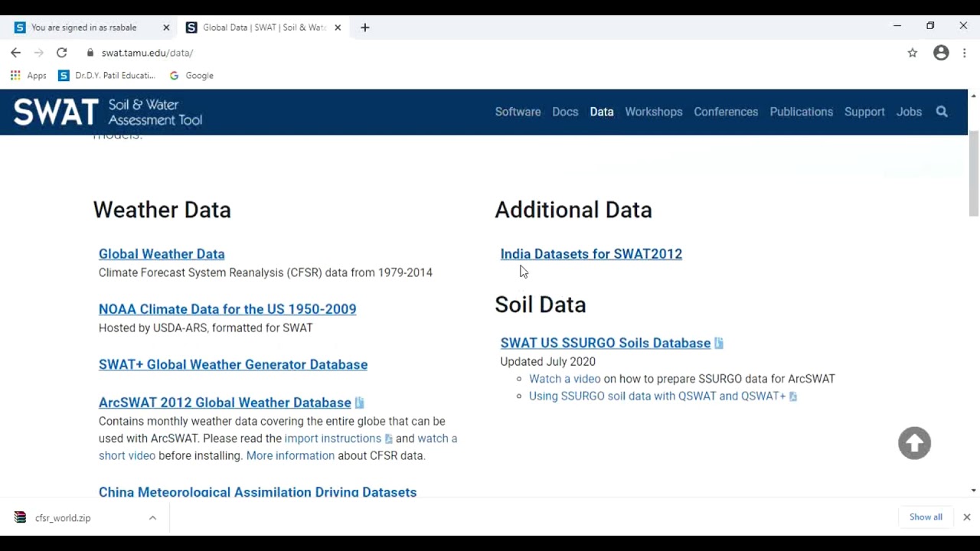The height and width of the screenshot is (551, 980).
Task: Open China Meteorological Assimilation Driving Datasets link
Action: point(257,492)
